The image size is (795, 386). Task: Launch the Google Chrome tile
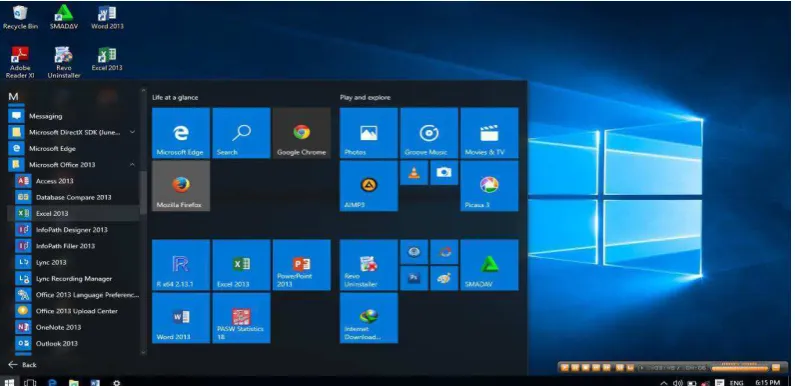pos(302,133)
